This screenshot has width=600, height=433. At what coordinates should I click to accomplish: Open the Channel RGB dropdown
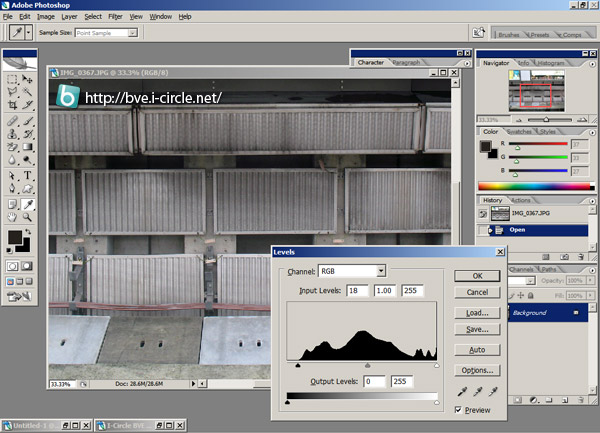tap(381, 271)
